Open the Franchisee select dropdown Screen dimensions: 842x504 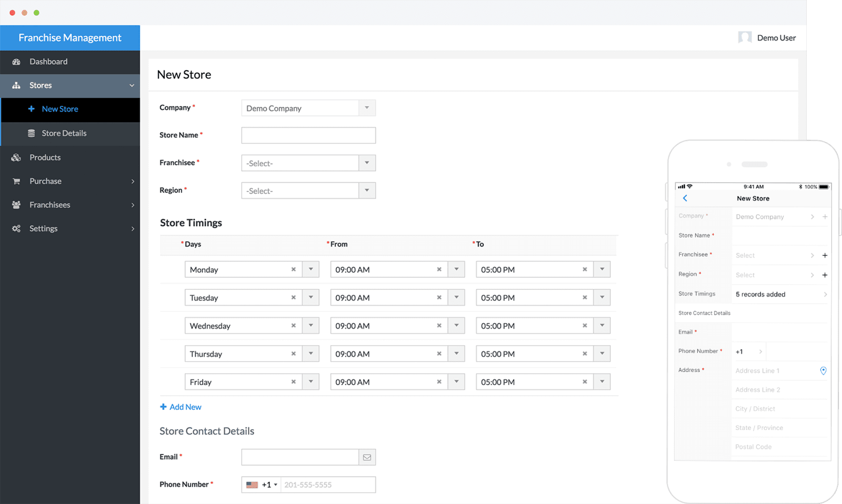367,163
